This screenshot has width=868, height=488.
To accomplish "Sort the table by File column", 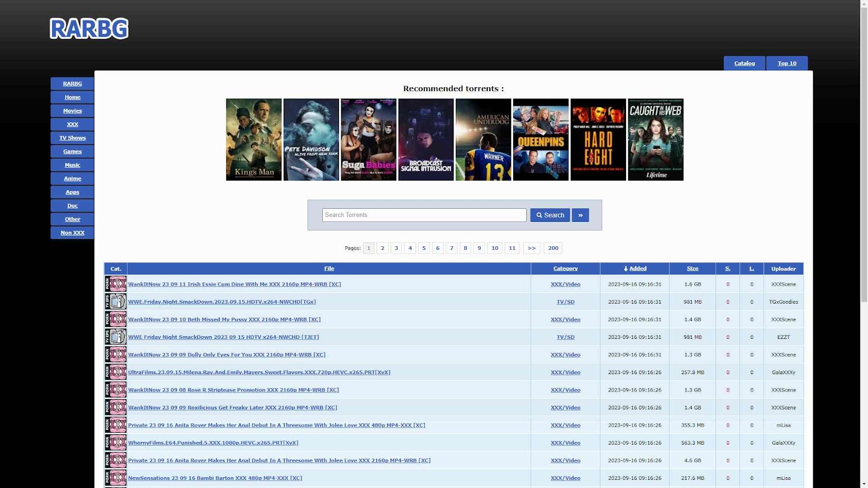I will point(329,268).
